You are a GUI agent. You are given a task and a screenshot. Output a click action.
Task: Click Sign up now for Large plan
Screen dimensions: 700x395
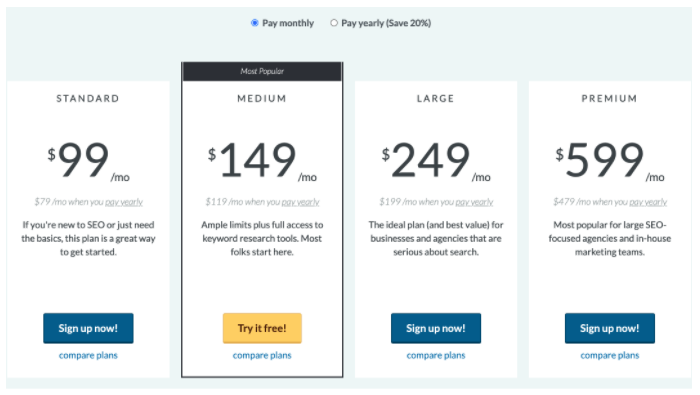coord(436,328)
